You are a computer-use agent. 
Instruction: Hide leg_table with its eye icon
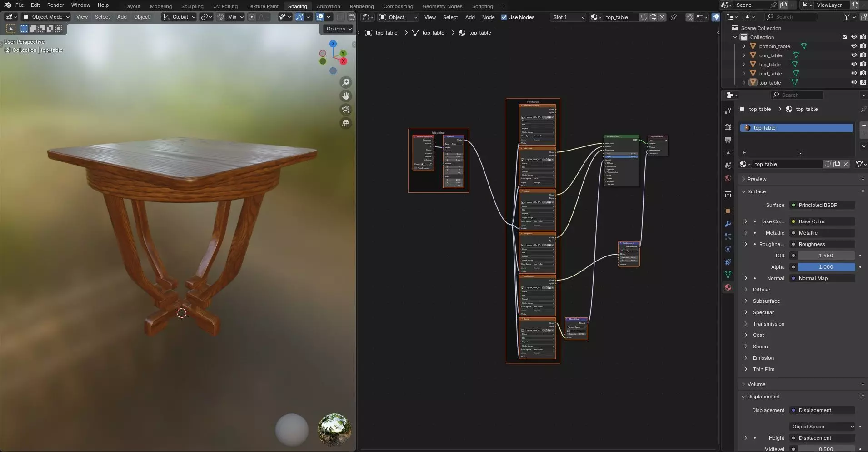[854, 65]
